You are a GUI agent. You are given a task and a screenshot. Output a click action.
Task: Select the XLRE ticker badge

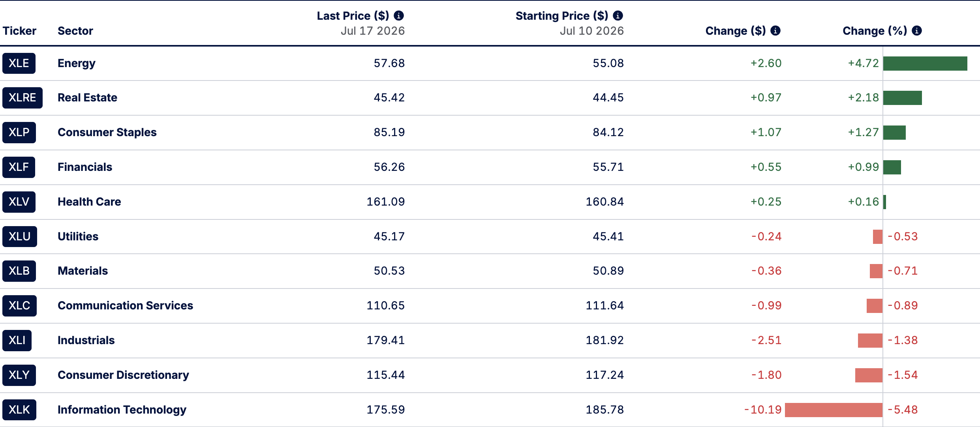pyautogui.click(x=23, y=97)
